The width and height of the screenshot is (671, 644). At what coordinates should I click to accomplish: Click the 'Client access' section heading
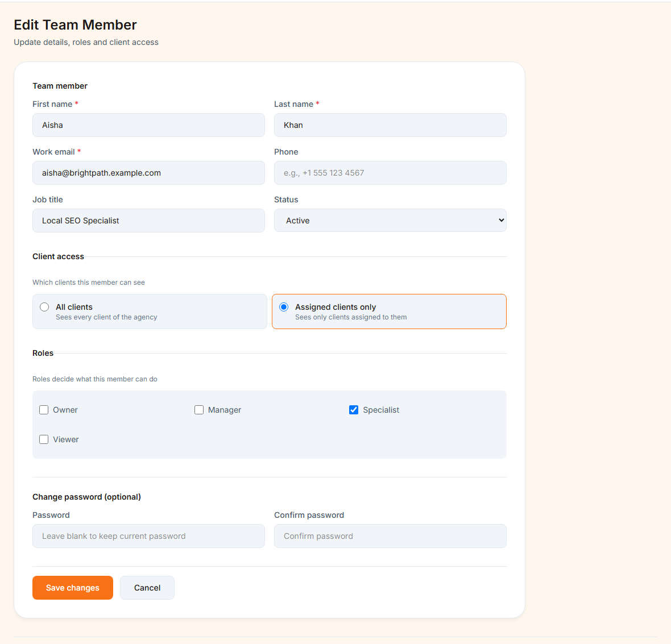tap(58, 256)
